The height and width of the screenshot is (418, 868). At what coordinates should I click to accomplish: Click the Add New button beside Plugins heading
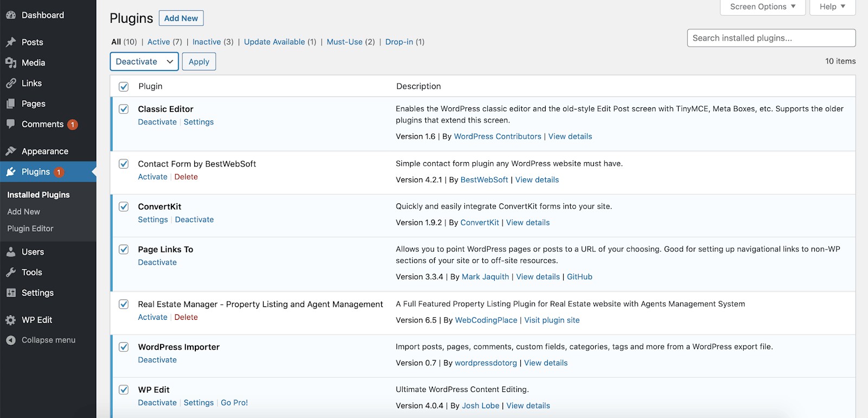pos(181,18)
